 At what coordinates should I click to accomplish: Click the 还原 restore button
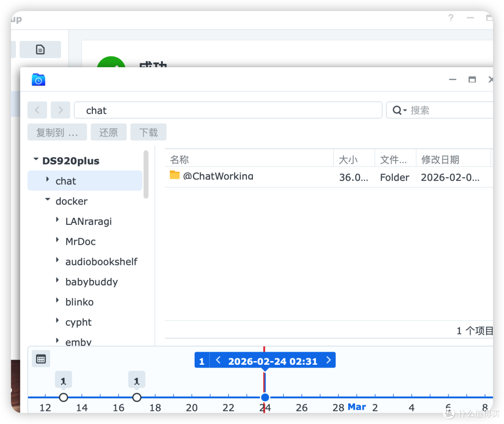coord(109,132)
